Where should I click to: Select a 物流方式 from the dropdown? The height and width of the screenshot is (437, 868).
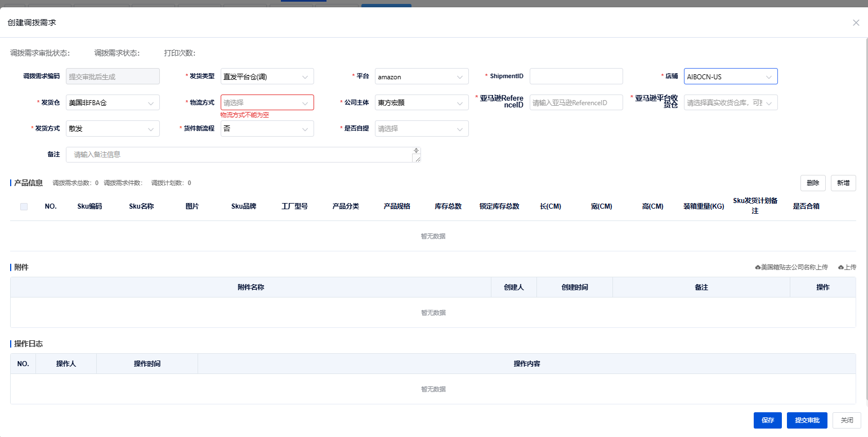[267, 102]
